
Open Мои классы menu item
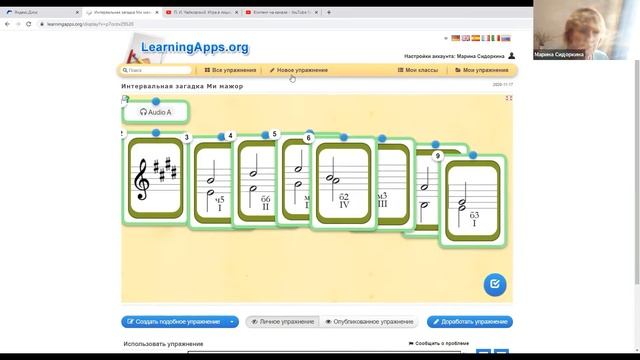coord(418,70)
